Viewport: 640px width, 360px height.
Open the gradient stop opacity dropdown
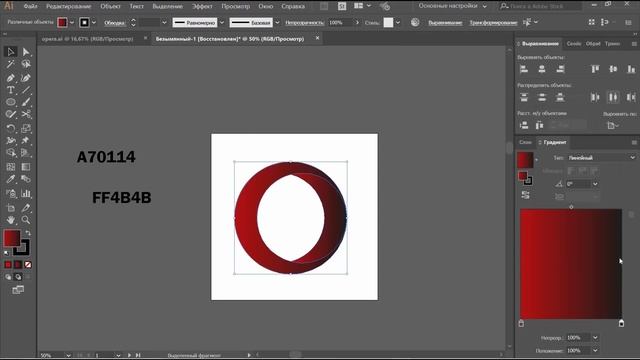pyautogui.click(x=595, y=338)
